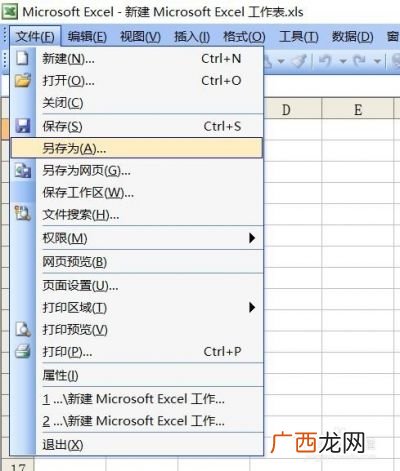Open the 视图(V) menu

pos(140,36)
